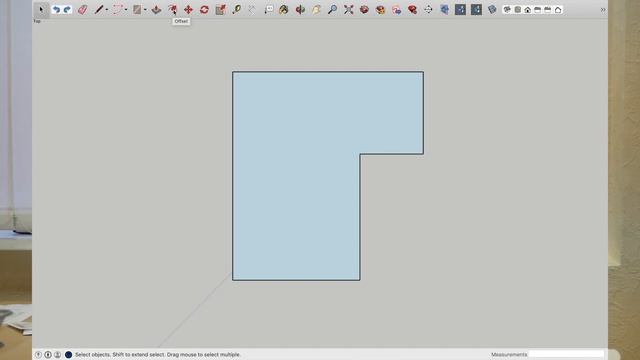Select the Rectangle shape tool
The height and width of the screenshot is (360, 640).
coord(137,9)
